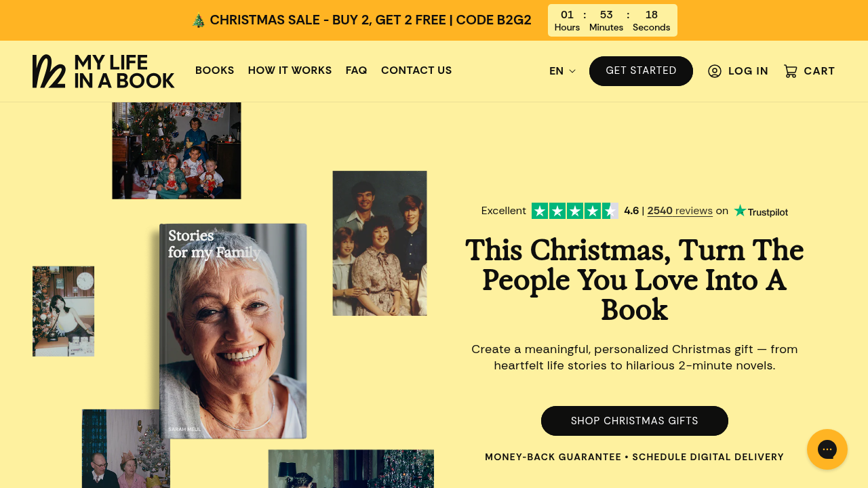Click the Get Started button
This screenshot has width=868, height=488.
[641, 71]
